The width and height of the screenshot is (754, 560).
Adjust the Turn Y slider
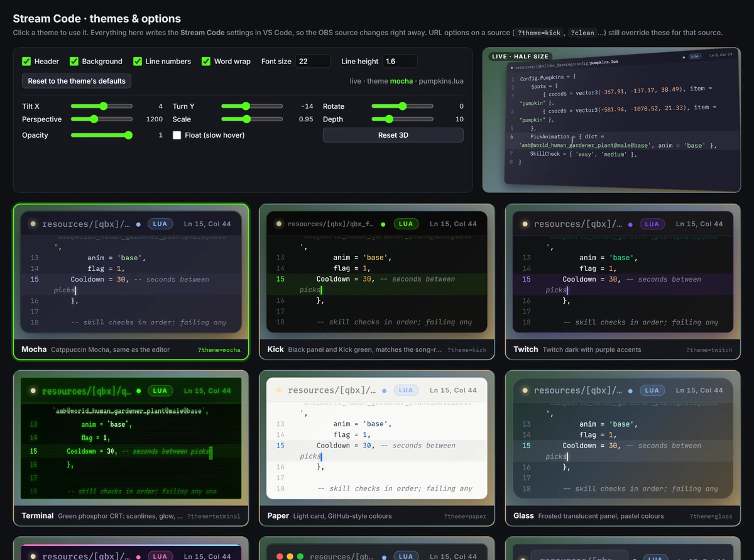[x=252, y=106]
